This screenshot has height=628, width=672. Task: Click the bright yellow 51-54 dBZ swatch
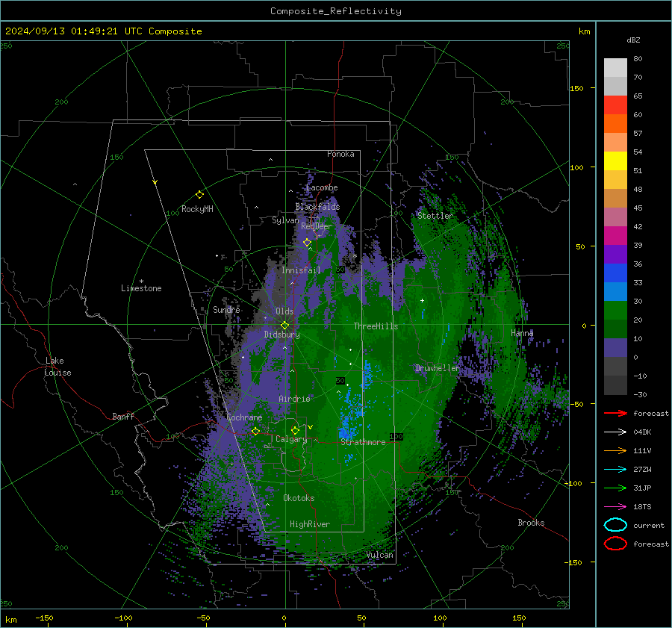click(615, 161)
